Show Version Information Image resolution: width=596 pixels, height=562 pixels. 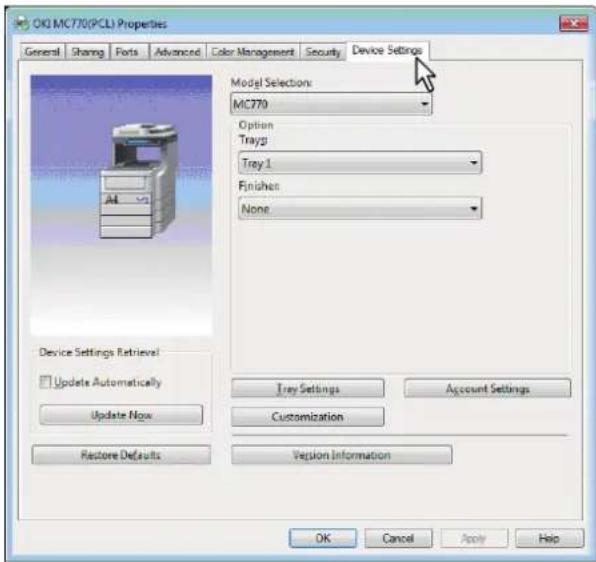341,455
